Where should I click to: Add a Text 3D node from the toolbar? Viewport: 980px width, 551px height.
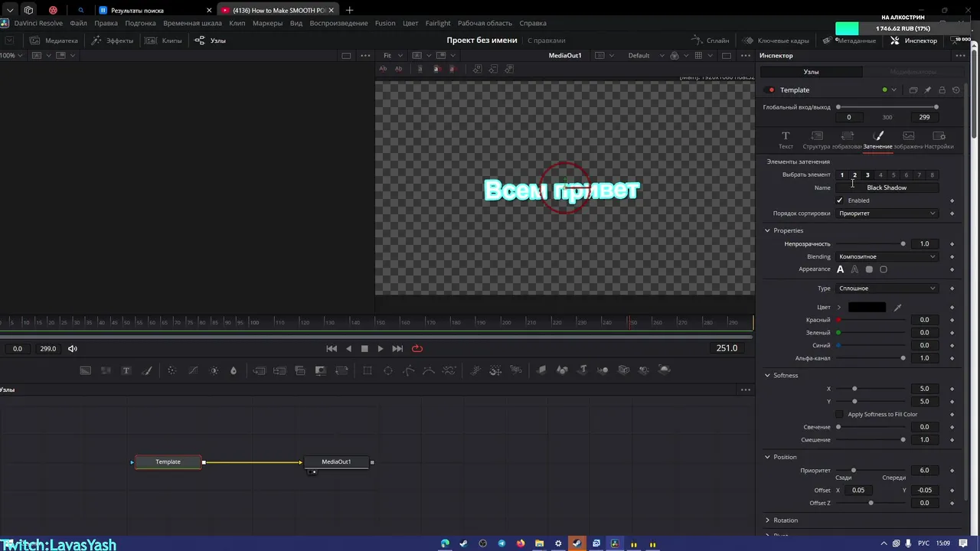coord(583,370)
